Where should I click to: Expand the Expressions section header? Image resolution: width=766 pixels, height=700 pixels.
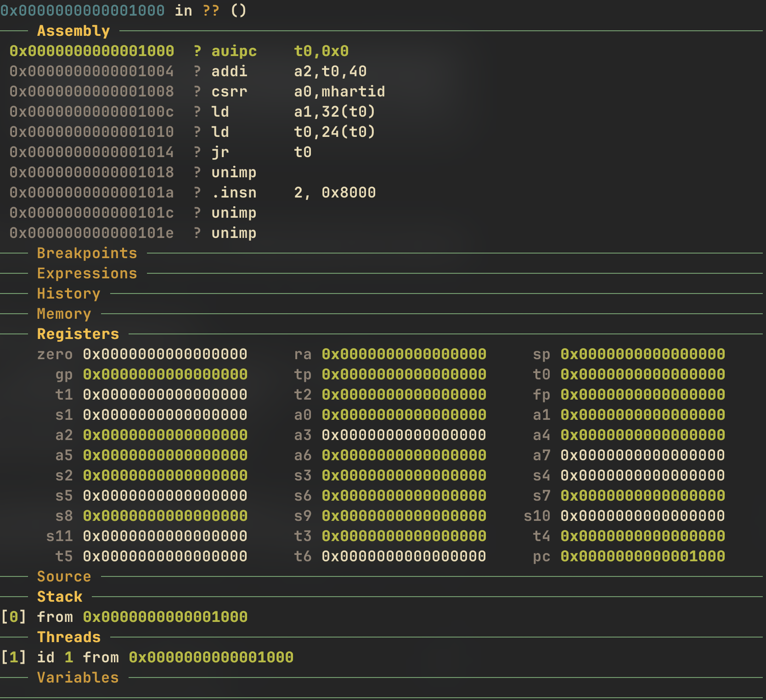pos(87,273)
